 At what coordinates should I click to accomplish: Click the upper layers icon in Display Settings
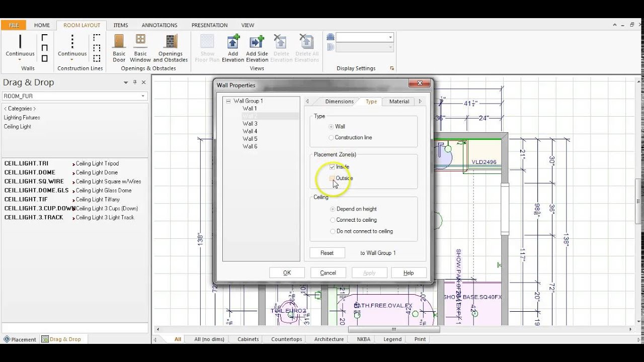(331, 37)
